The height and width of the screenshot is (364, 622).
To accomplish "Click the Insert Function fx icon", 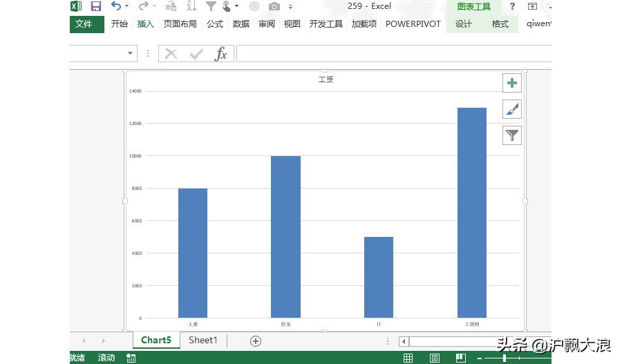I will (220, 54).
